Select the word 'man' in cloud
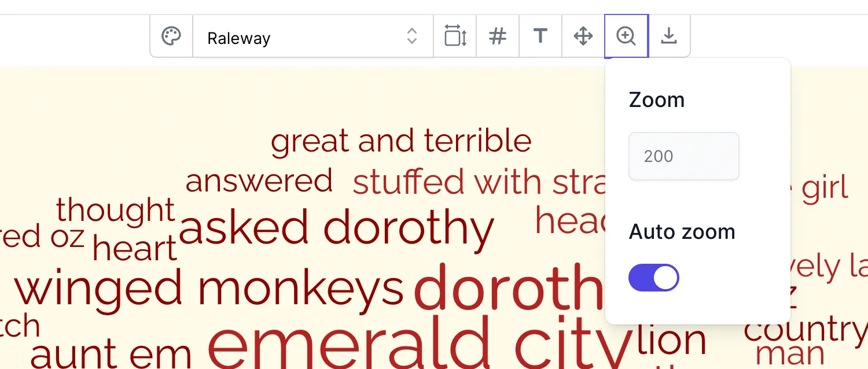The height and width of the screenshot is (369, 868). tap(790, 354)
